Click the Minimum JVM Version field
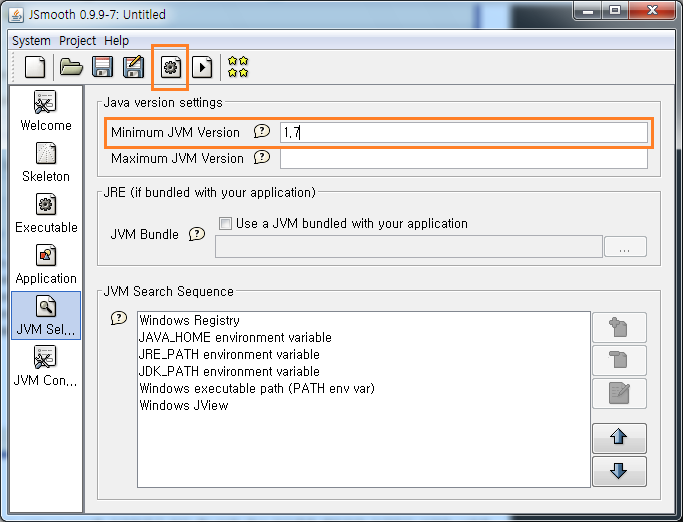683x522 pixels. tap(463, 132)
